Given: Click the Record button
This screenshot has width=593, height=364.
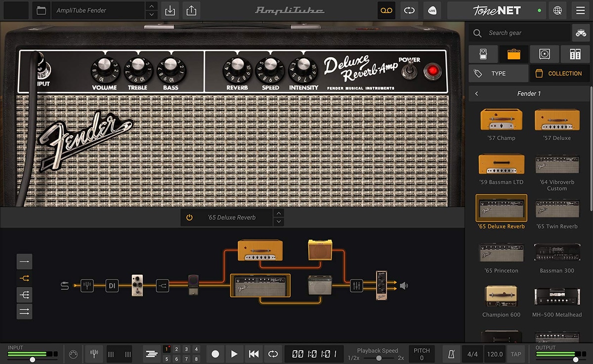Looking at the screenshot, I should tap(215, 354).
